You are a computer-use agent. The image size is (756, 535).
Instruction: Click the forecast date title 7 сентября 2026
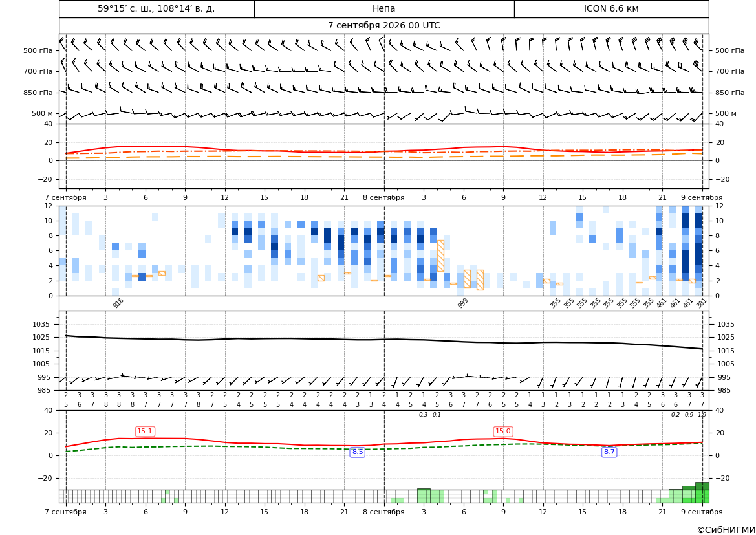[x=383, y=26]
